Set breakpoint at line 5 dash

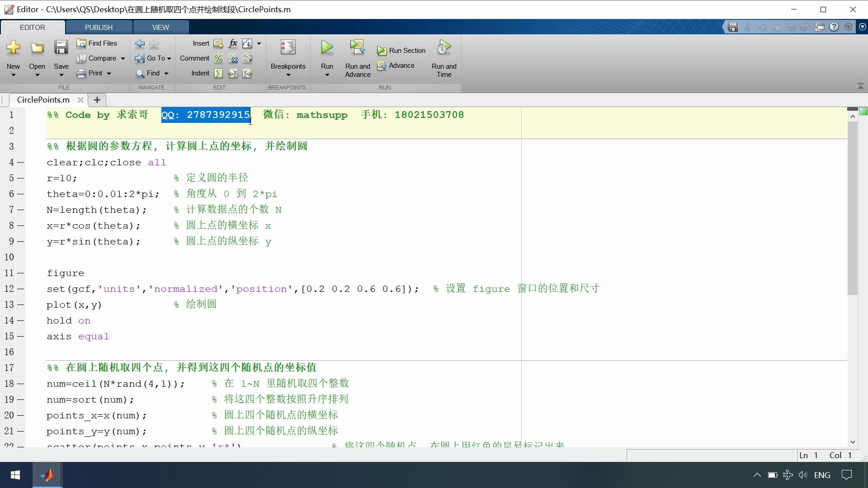click(x=21, y=178)
